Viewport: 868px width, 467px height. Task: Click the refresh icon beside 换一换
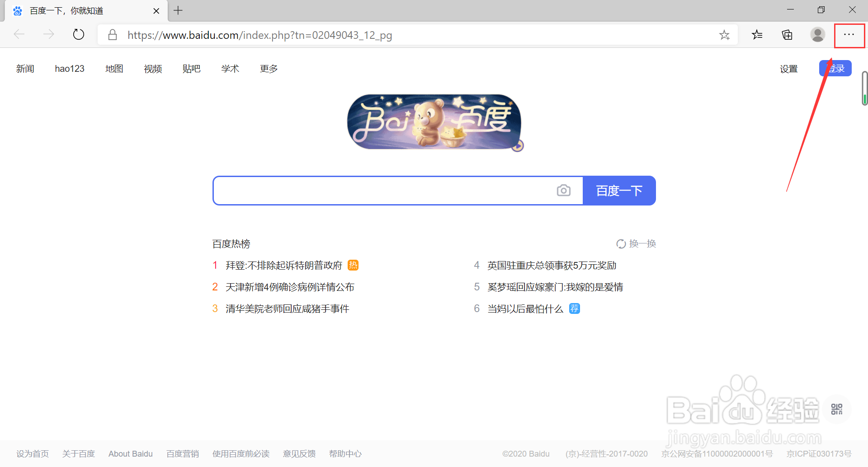[621, 244]
